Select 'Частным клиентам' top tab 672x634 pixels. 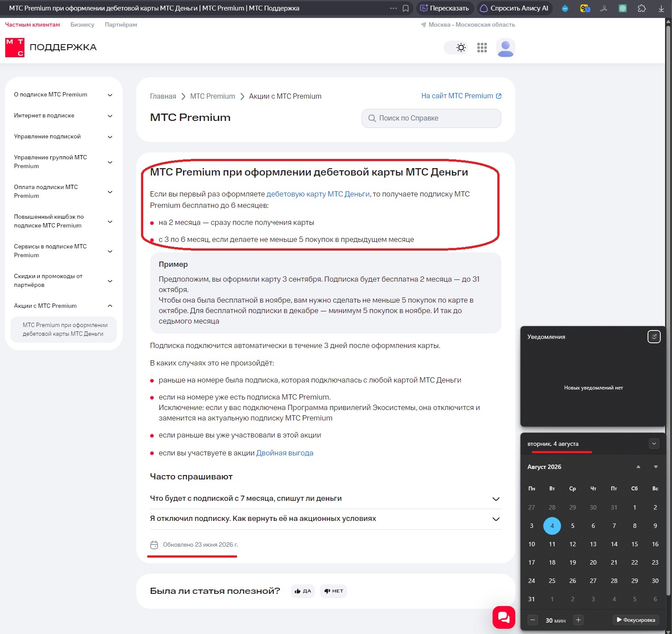[33, 25]
